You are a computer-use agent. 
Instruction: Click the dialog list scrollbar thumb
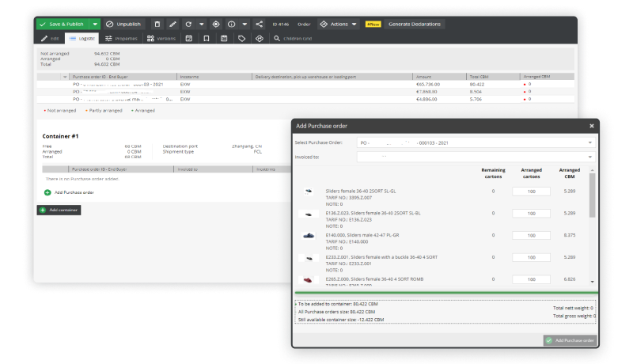[592, 195]
